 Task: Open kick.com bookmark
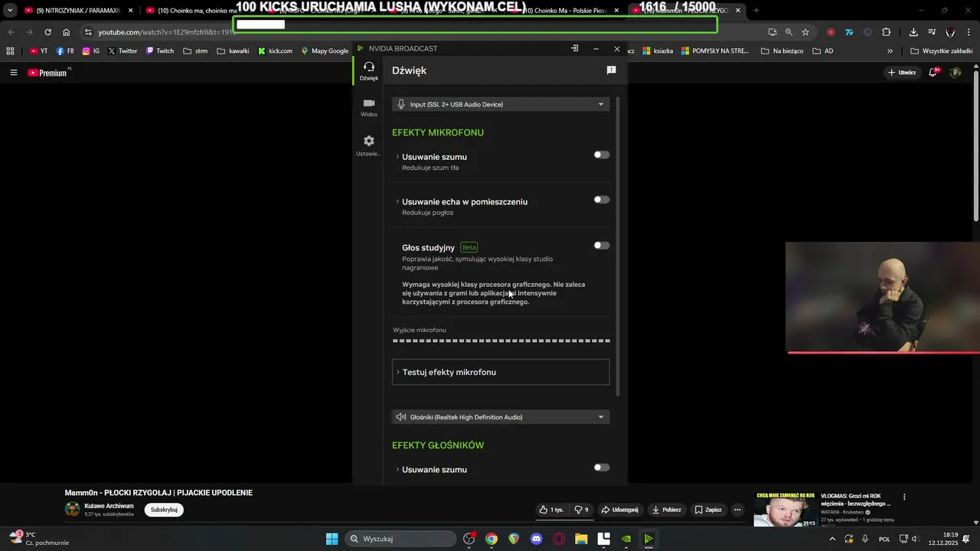click(275, 51)
